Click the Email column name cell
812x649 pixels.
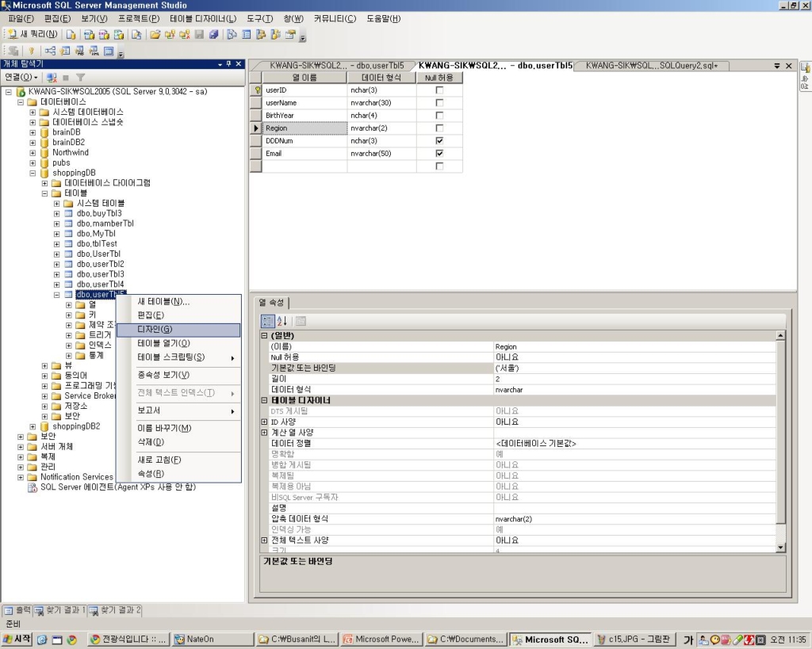pos(304,154)
